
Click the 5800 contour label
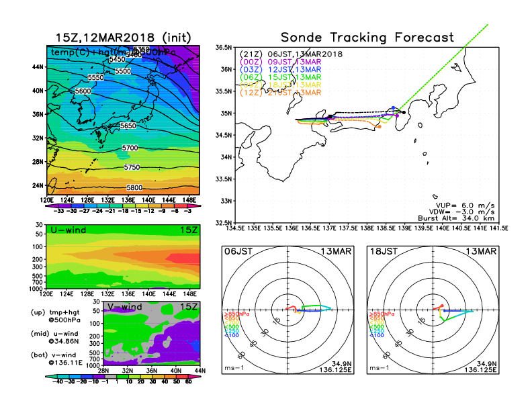[x=134, y=188]
